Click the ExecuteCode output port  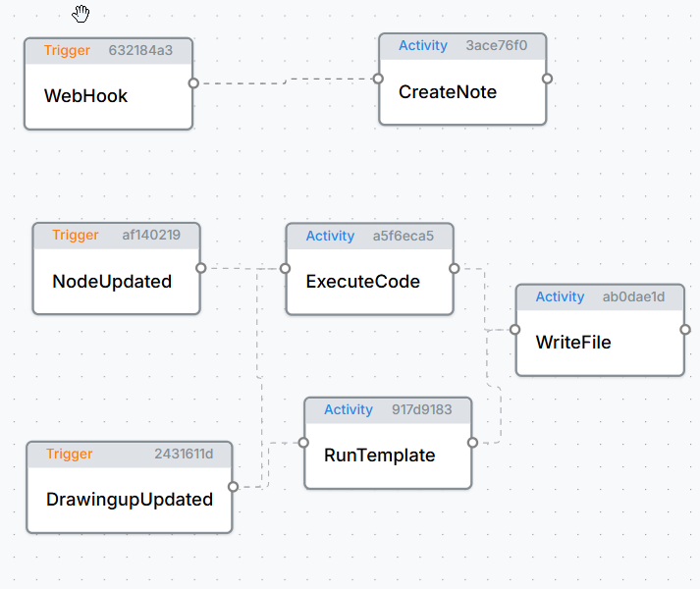454,268
